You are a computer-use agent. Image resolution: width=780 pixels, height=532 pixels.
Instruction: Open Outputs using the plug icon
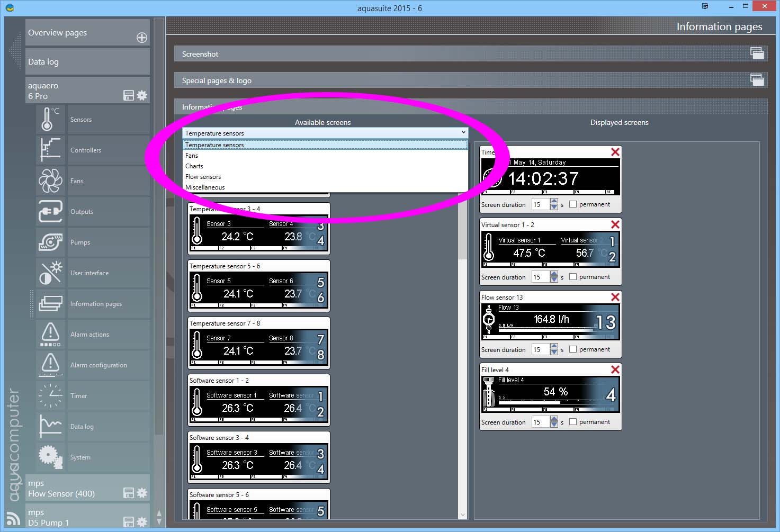pyautogui.click(x=50, y=212)
